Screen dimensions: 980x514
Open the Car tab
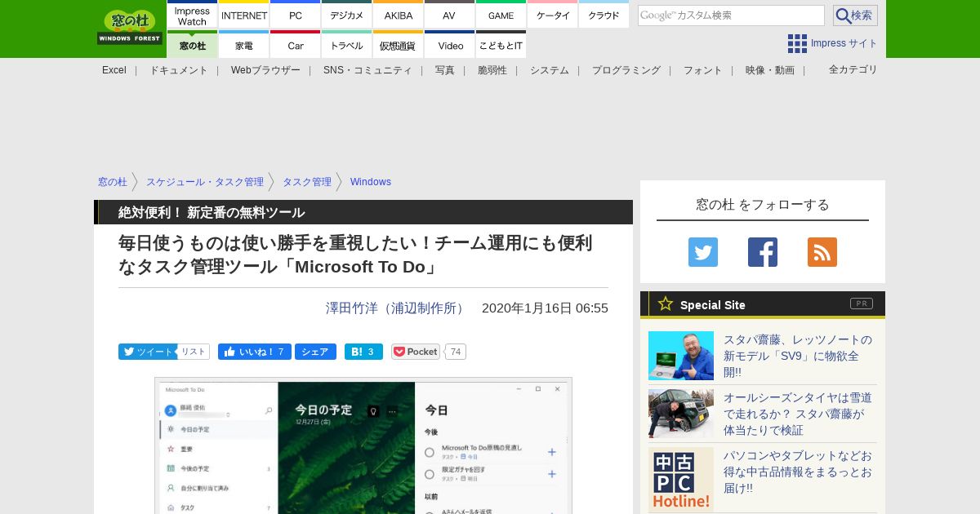tap(296, 45)
